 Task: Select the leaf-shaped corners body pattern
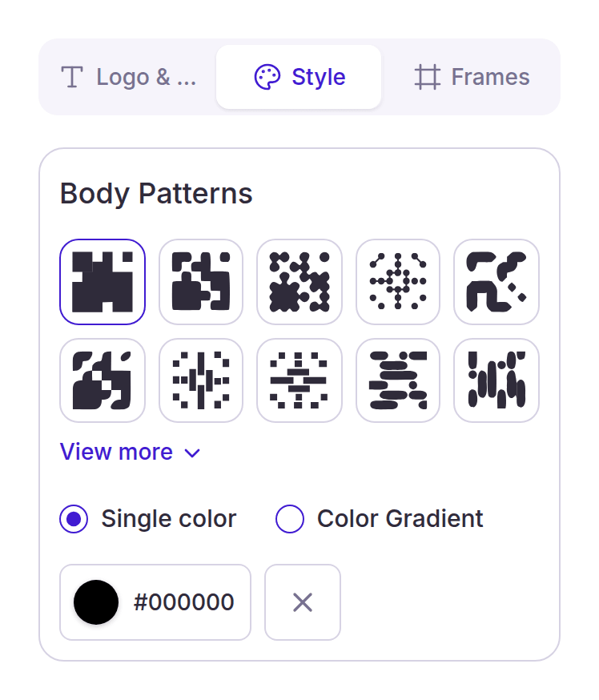pos(103,380)
